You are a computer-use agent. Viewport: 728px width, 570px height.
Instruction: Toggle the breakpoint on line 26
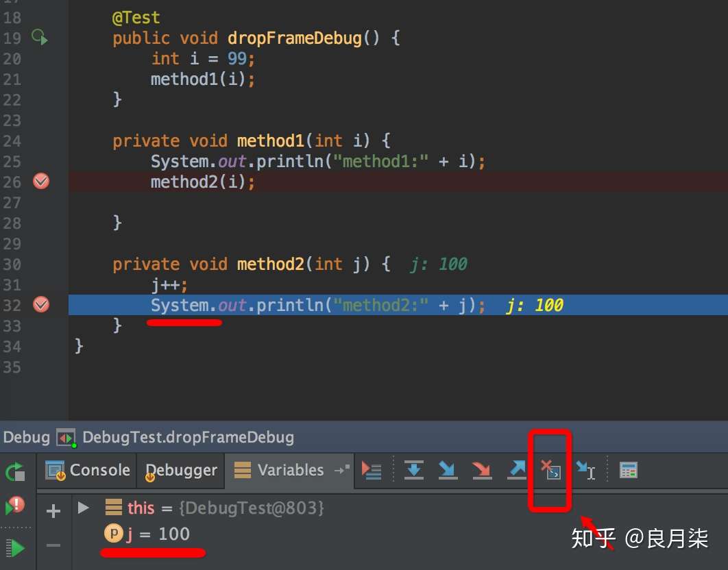click(41, 181)
